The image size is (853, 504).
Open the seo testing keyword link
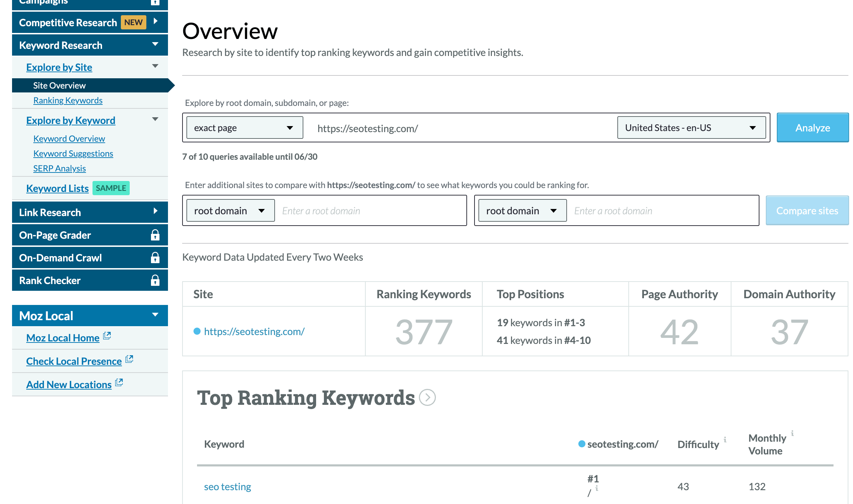click(x=228, y=487)
